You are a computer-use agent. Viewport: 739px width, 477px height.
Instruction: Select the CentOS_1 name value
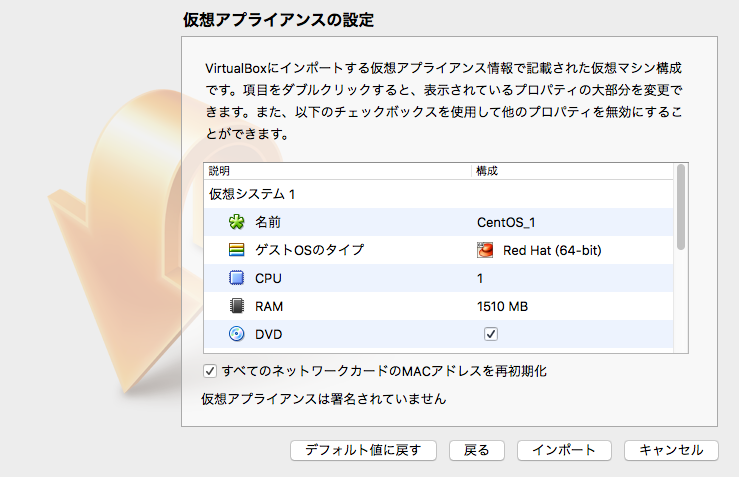[x=506, y=222]
